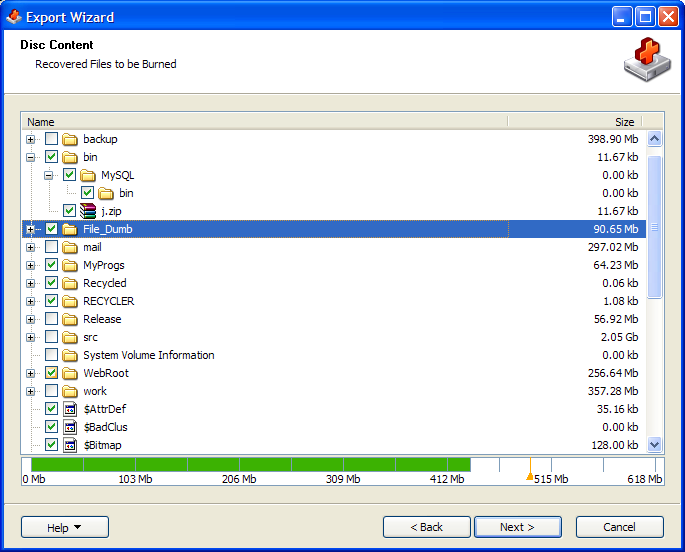The width and height of the screenshot is (685, 552).
Task: Expand the src folder node
Action: (31, 338)
